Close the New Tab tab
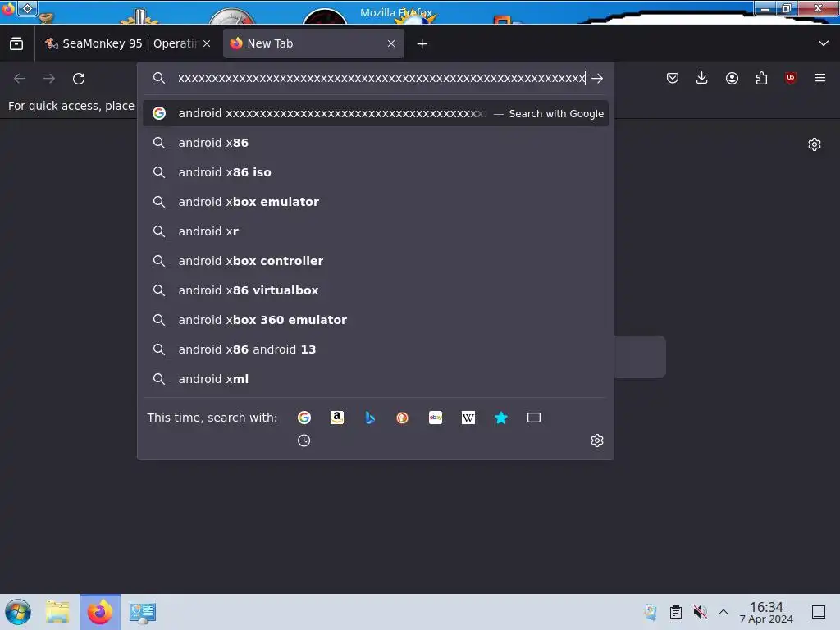The height and width of the screenshot is (630, 840). (x=391, y=44)
